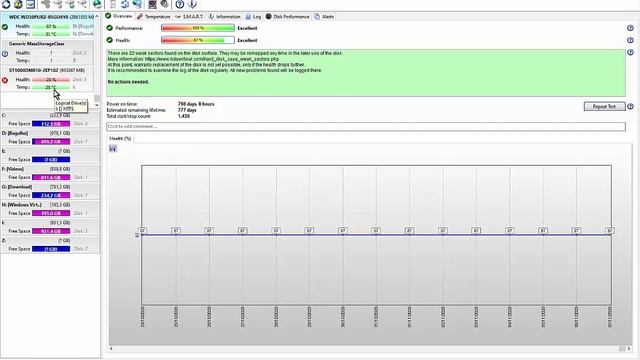This screenshot has width=640, height=360.
Task: Click the red X icon beside the ST1000DM010 disk
Action: tap(5, 80)
